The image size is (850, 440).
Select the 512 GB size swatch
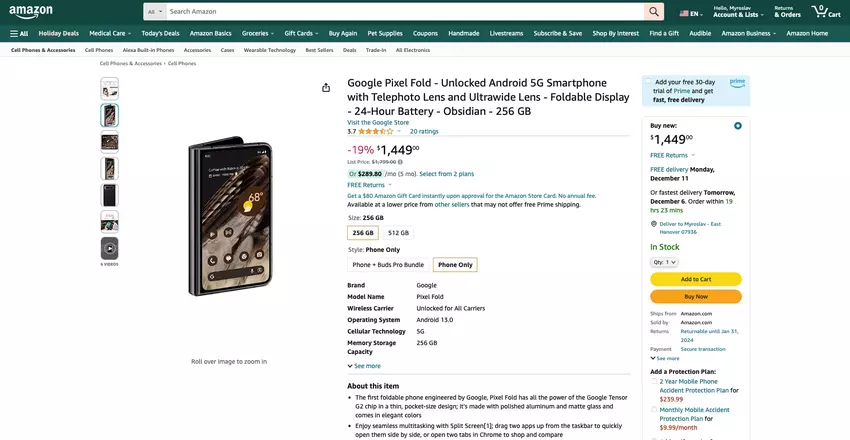pyautogui.click(x=398, y=232)
